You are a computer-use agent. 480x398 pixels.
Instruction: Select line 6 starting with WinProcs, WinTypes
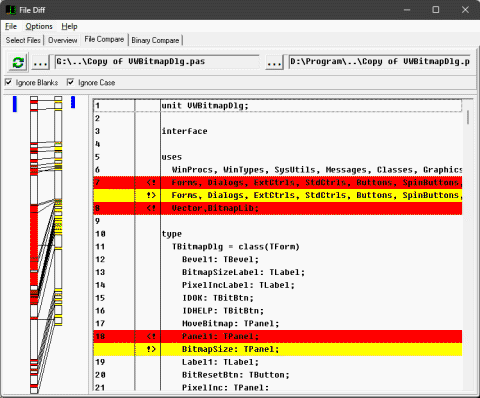(278, 170)
